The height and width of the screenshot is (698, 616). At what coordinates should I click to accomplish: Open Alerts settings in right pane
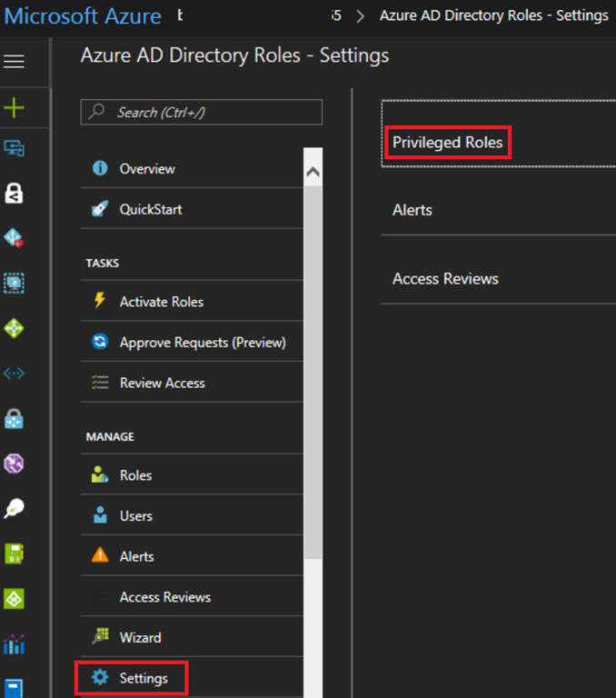(412, 210)
